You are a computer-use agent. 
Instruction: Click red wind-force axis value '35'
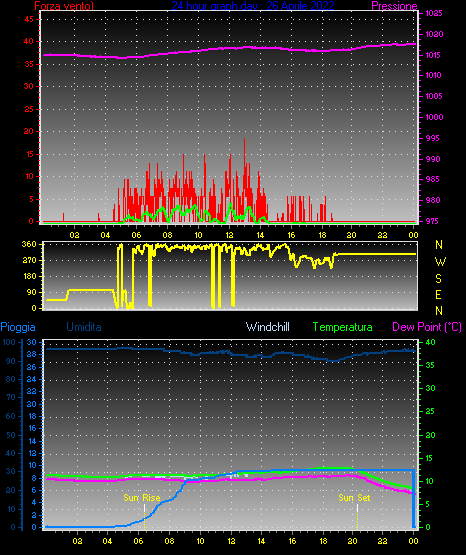[x=29, y=64]
